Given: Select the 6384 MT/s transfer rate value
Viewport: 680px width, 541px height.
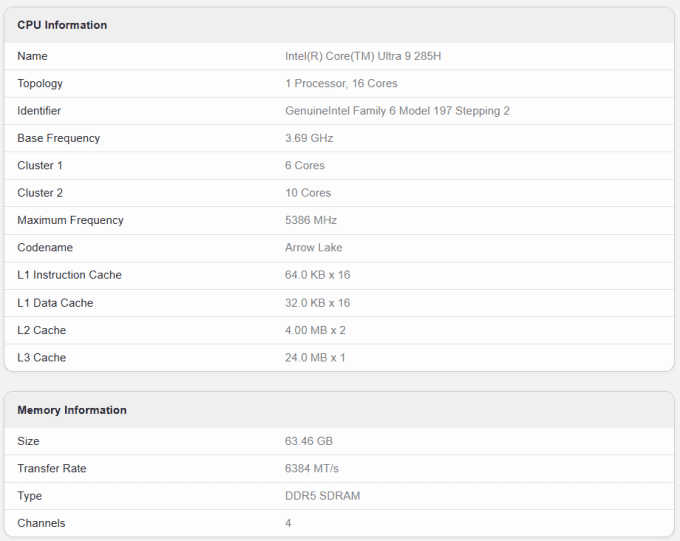Looking at the screenshot, I should pos(312,469).
